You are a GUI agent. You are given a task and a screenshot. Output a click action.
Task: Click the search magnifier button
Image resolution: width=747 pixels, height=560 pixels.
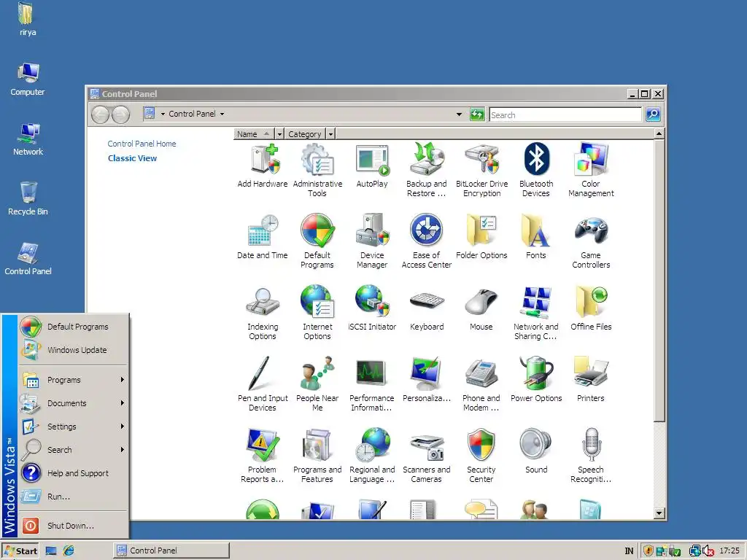[x=653, y=114]
